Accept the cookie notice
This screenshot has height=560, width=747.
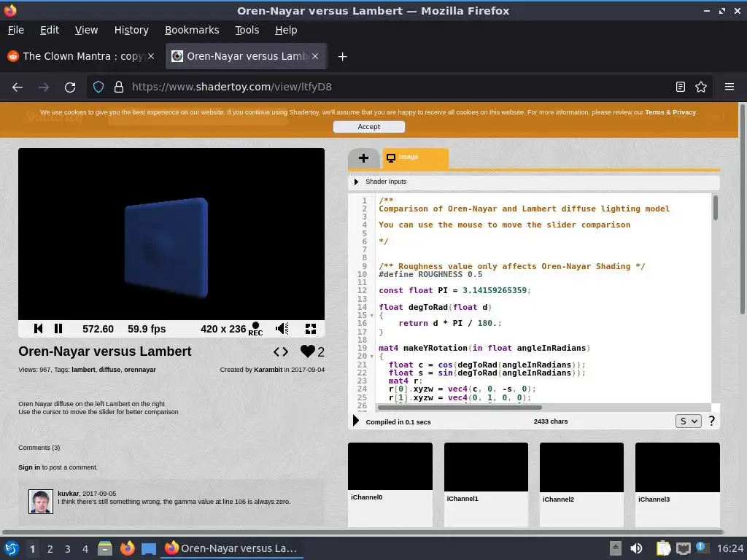pyautogui.click(x=369, y=127)
